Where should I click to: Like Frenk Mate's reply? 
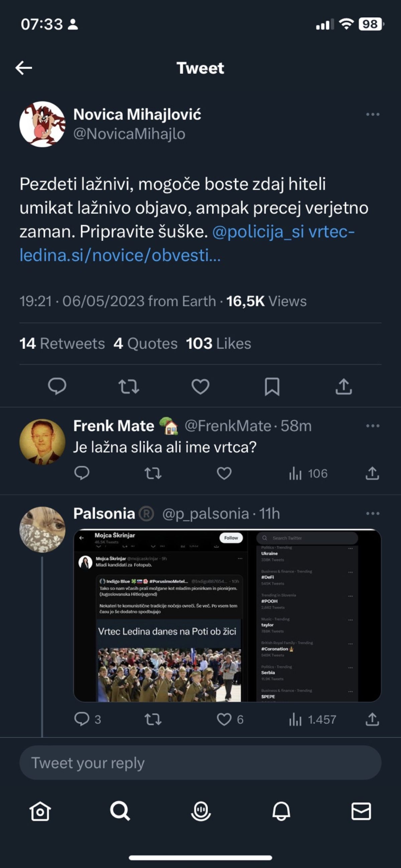pos(224,473)
